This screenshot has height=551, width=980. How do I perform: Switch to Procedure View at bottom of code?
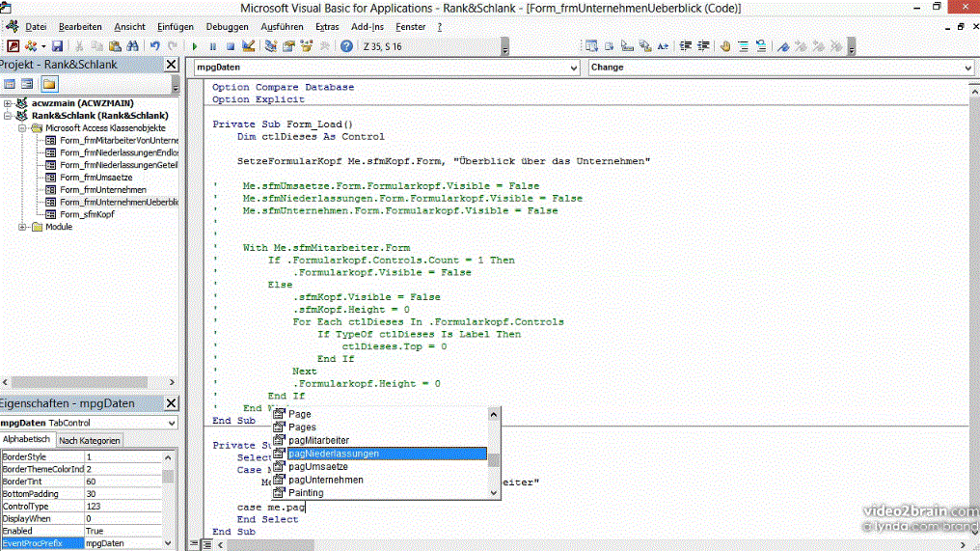point(194,544)
